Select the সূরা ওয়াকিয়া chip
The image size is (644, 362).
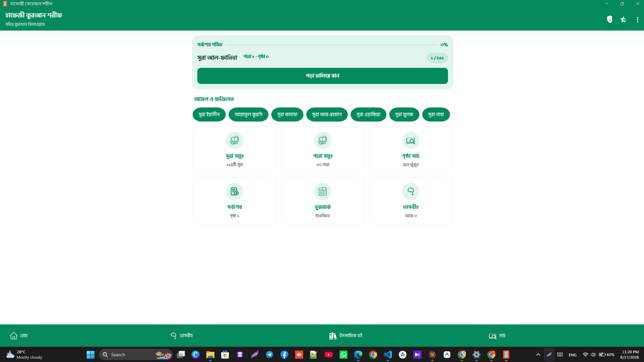pyautogui.click(x=368, y=115)
